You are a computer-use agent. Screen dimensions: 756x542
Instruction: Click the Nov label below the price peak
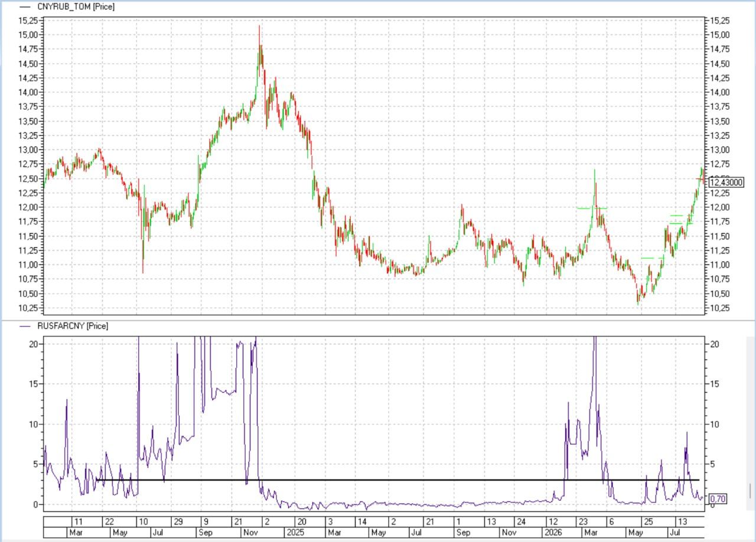pos(250,533)
